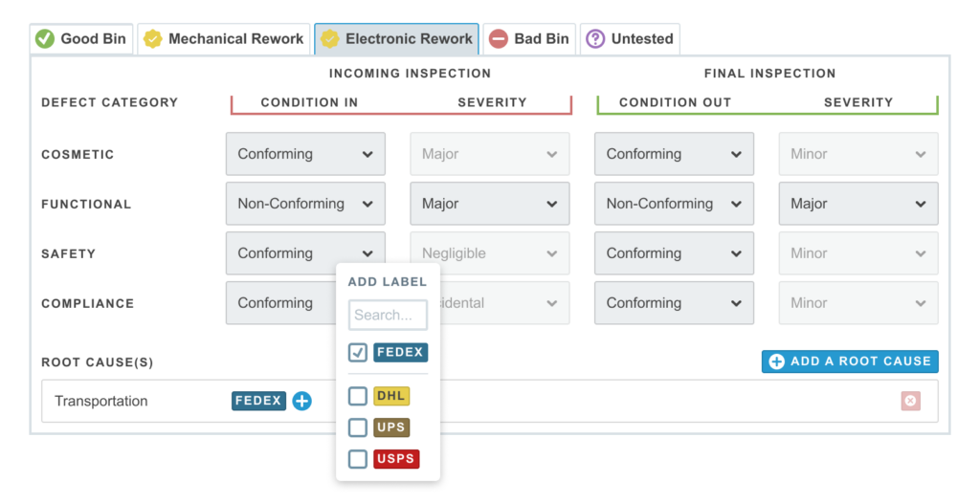Screen dimensions: 980x504
Task: Tick the USPS label checkbox
Action: [x=358, y=459]
